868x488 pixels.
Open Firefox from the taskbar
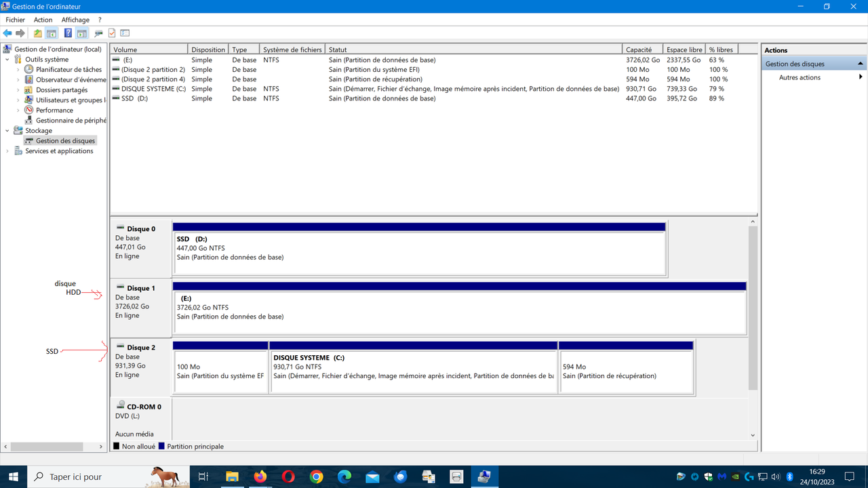click(260, 476)
